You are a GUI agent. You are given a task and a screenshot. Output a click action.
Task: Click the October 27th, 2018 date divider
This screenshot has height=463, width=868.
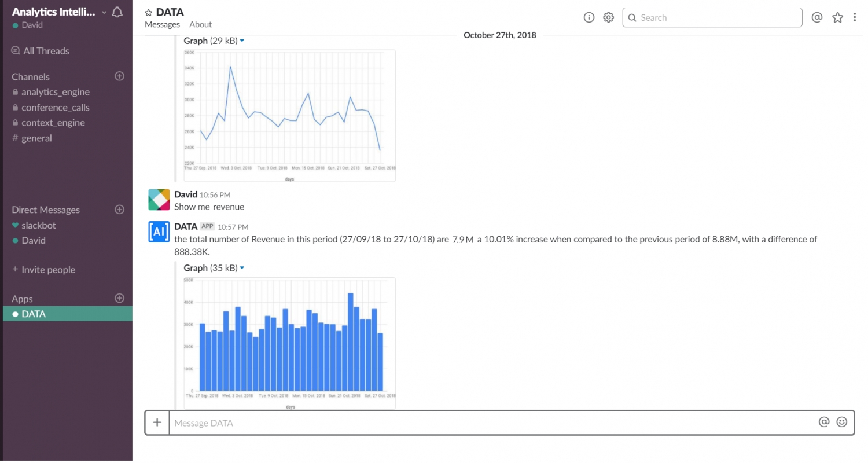(499, 35)
